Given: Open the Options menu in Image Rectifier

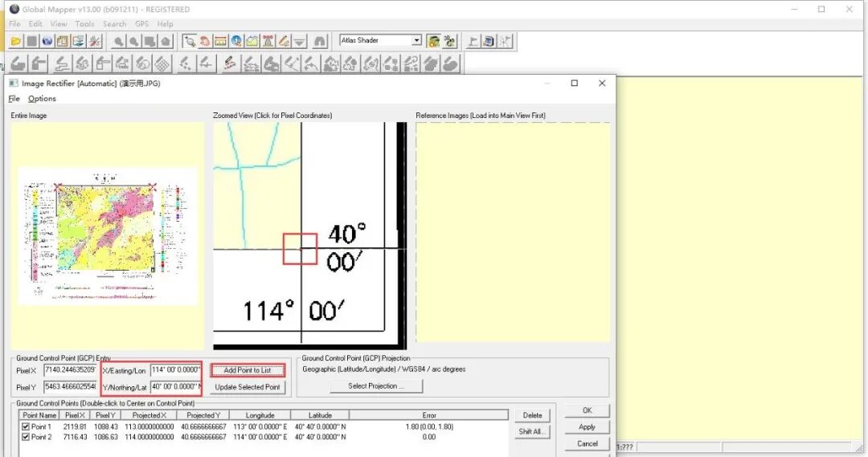Looking at the screenshot, I should (42, 99).
